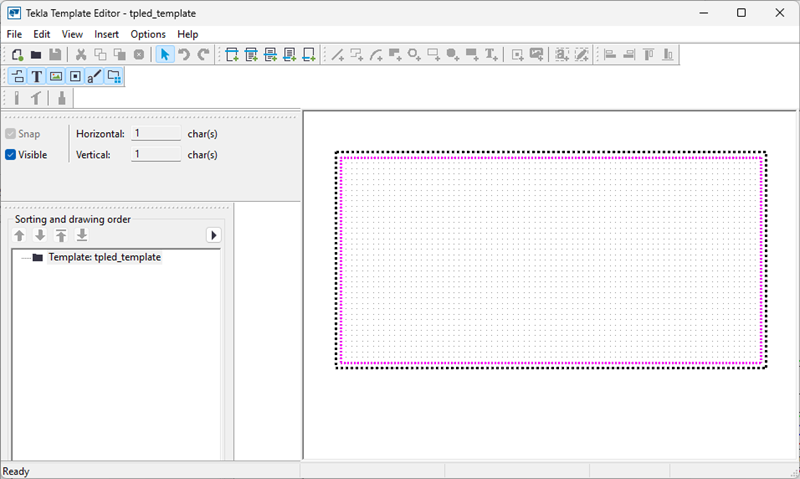Viewport: 800px width, 479px height.
Task: Click the Vertical grid spacing field
Action: pos(155,155)
